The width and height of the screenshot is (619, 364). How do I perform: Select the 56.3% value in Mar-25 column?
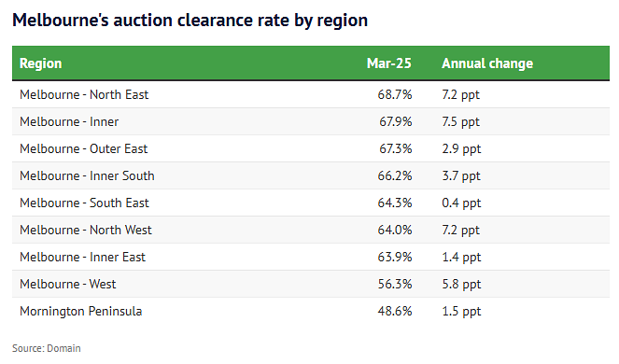pyautogui.click(x=395, y=284)
